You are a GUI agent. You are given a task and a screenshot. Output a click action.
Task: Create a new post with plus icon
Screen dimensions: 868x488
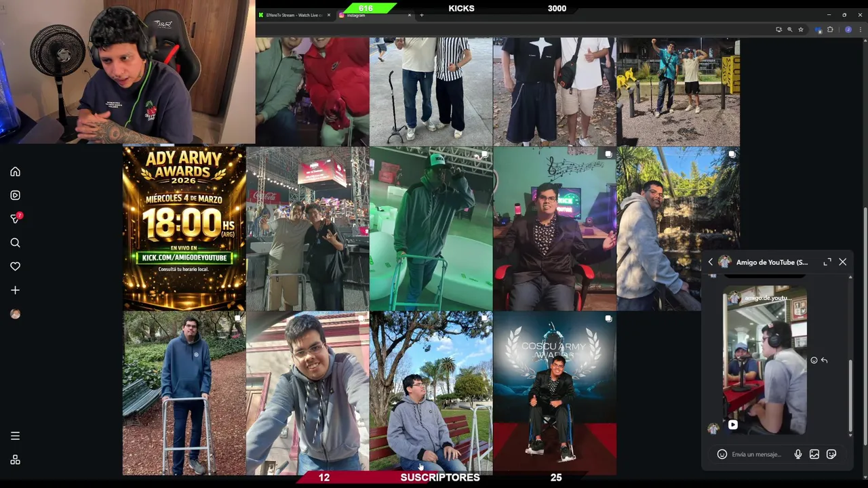[15, 290]
